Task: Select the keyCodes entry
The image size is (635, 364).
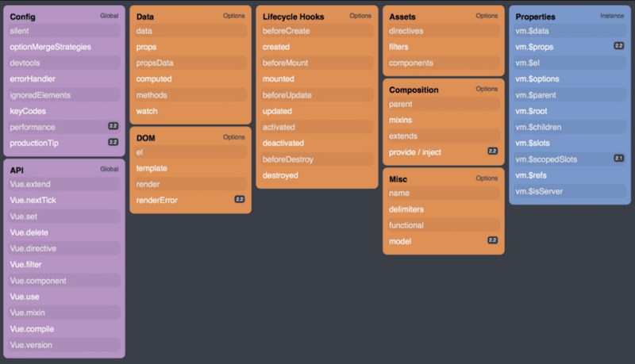Action: tap(64, 111)
